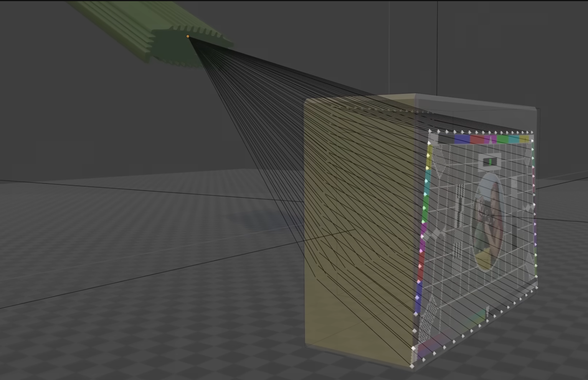Click the circular portrait in the test pattern
The image size is (588, 380).
(489, 222)
